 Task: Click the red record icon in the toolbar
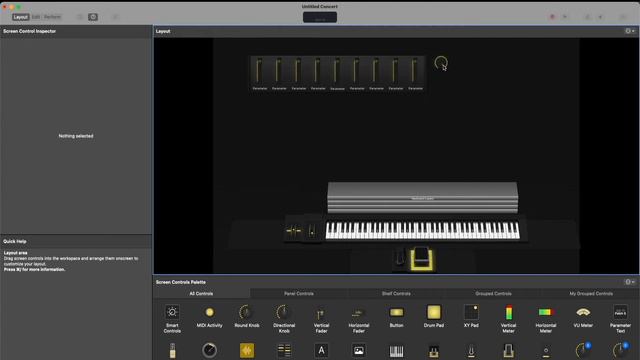pyautogui.click(x=552, y=17)
